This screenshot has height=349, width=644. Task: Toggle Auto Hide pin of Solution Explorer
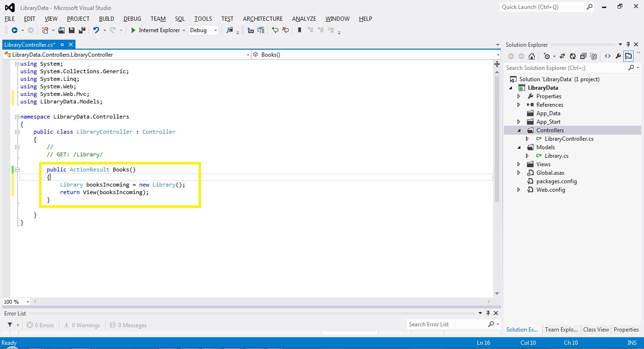coord(628,44)
